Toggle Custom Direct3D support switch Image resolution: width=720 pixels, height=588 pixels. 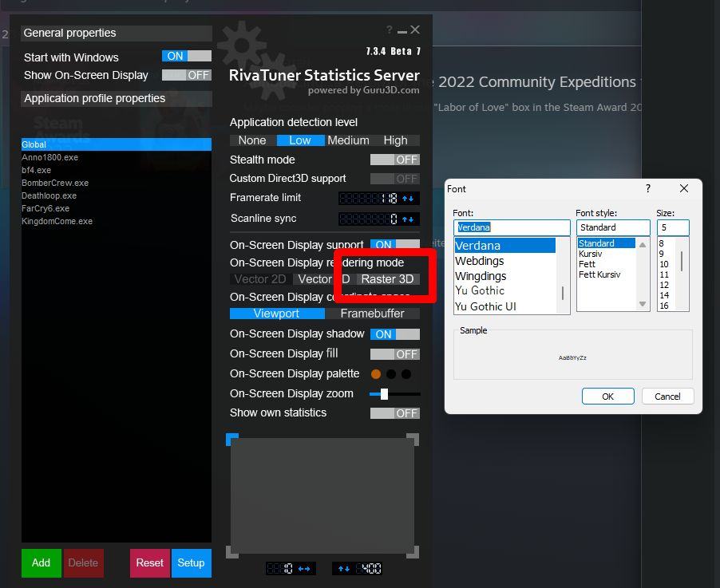click(395, 179)
